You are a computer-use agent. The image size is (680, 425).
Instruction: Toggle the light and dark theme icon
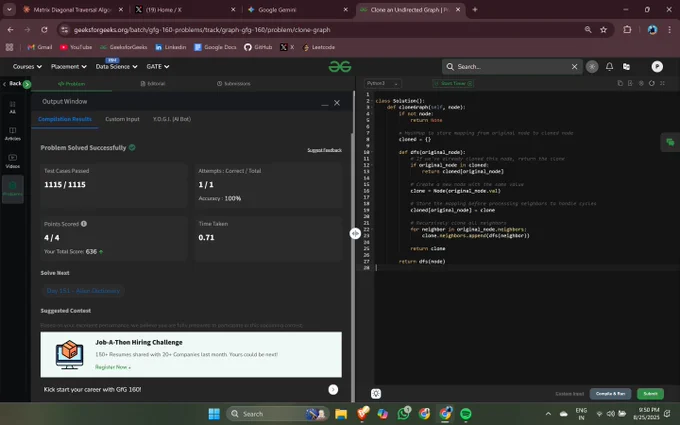(x=592, y=66)
